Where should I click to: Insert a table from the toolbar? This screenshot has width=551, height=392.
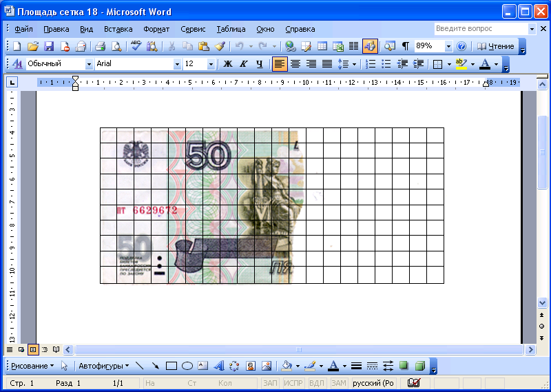pyautogui.click(x=322, y=46)
